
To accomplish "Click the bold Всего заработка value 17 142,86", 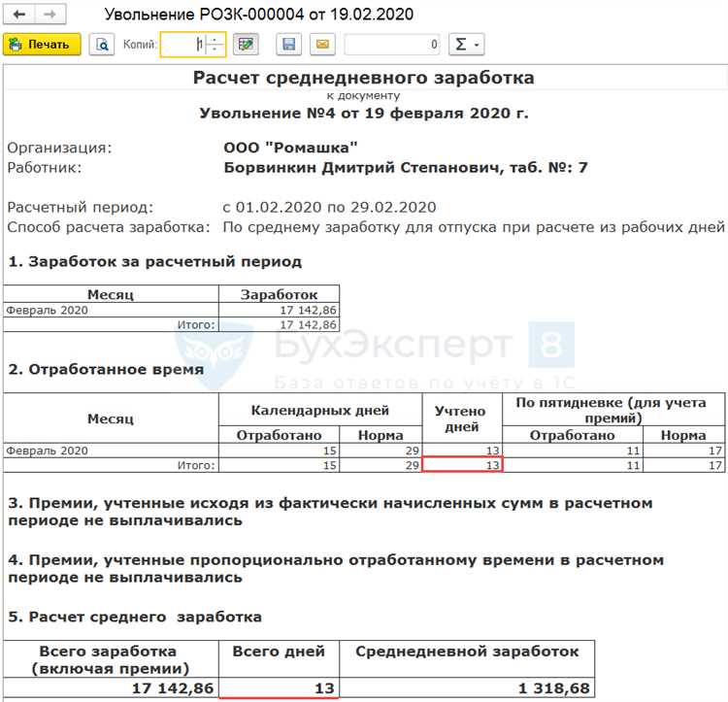I will 111,687.
